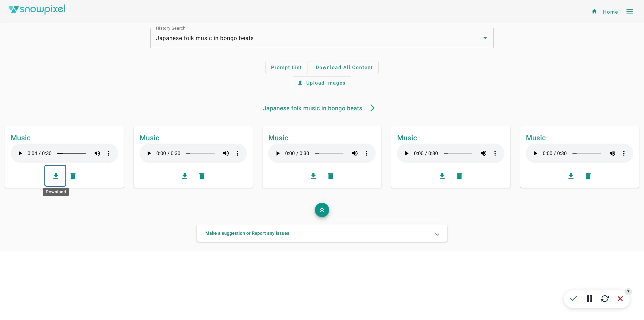644x320 pixels.
Task: Play the second Music track
Action: click(x=149, y=153)
